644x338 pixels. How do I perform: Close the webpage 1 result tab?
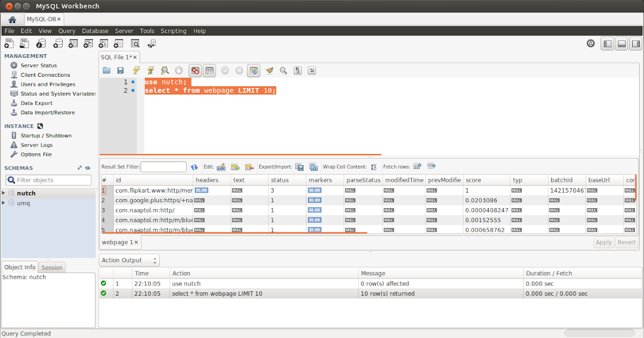click(136, 243)
